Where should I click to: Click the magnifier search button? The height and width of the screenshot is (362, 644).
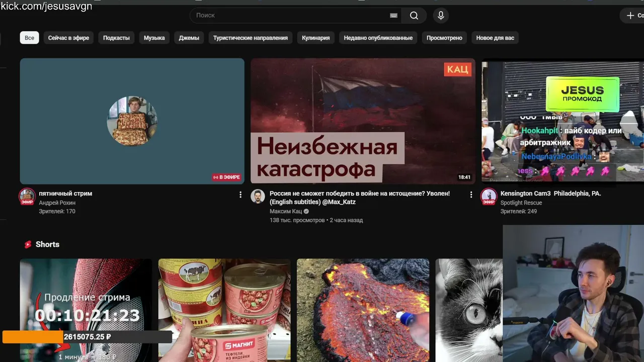414,16
